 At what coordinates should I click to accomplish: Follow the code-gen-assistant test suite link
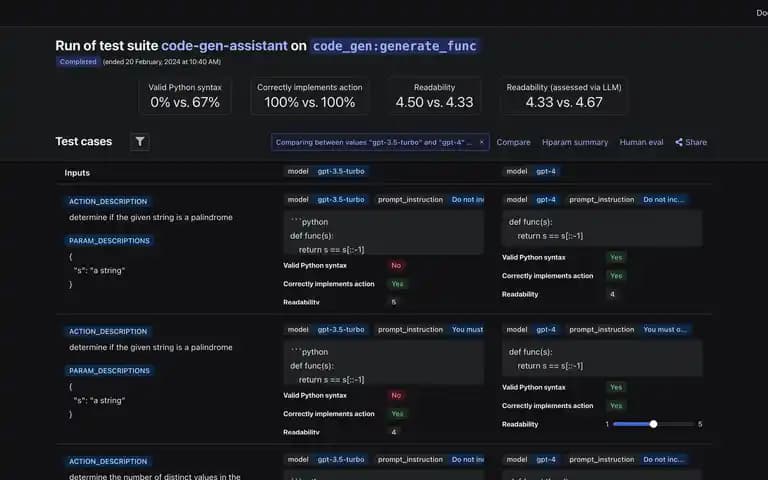(224, 46)
